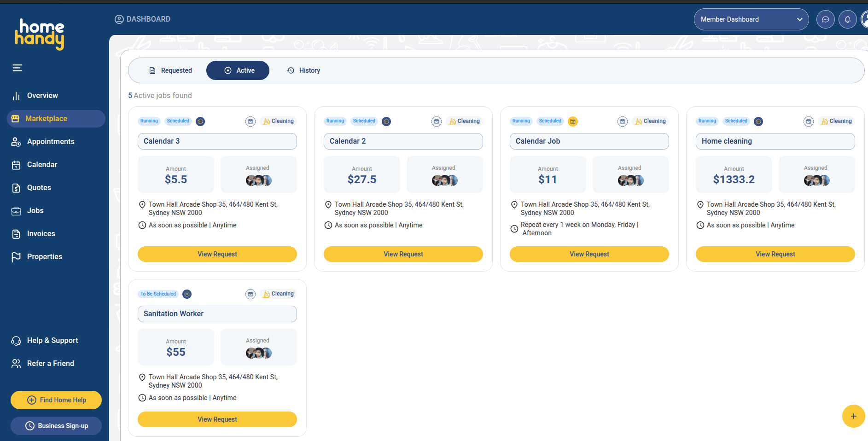View Request for Calendar 2 job

coord(403,254)
